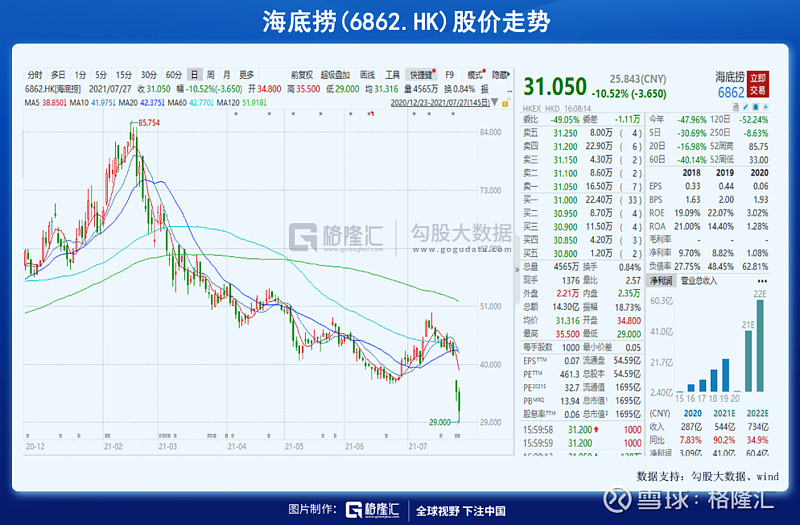This screenshot has width=800, height=525.
Task: Switch to the 营业总收入 chart tab
Action: point(698,281)
